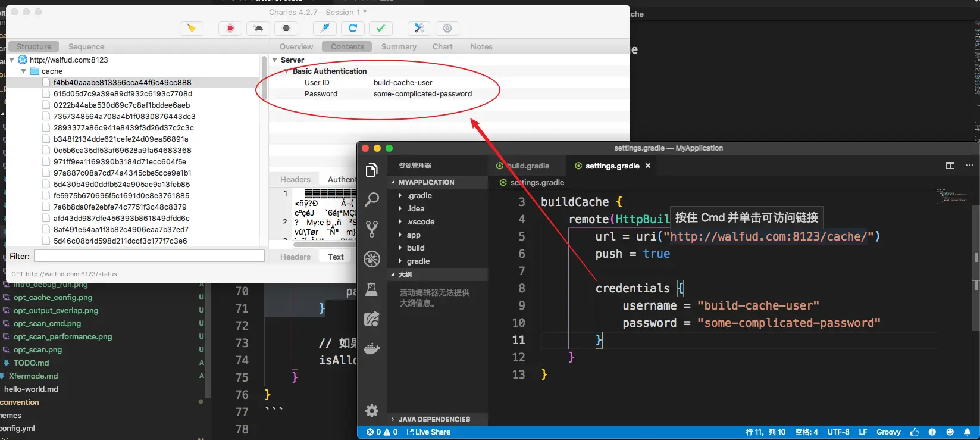The width and height of the screenshot is (980, 440).
Task: Open Source Control icon in VS Code
Action: point(372,229)
